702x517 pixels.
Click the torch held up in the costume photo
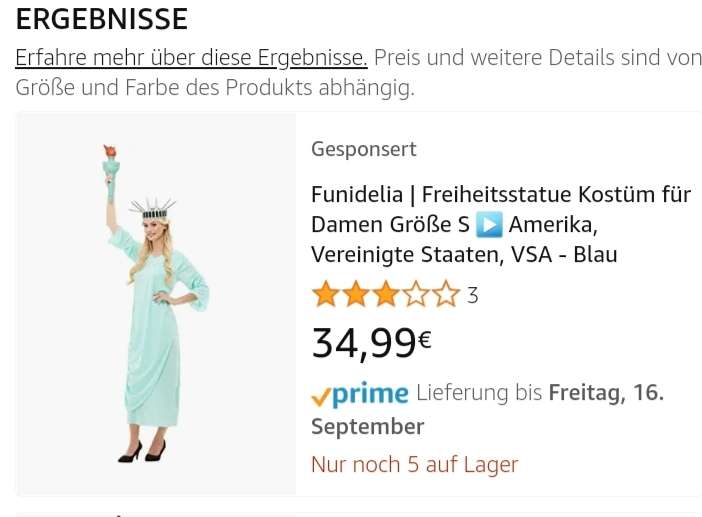tap(110, 172)
